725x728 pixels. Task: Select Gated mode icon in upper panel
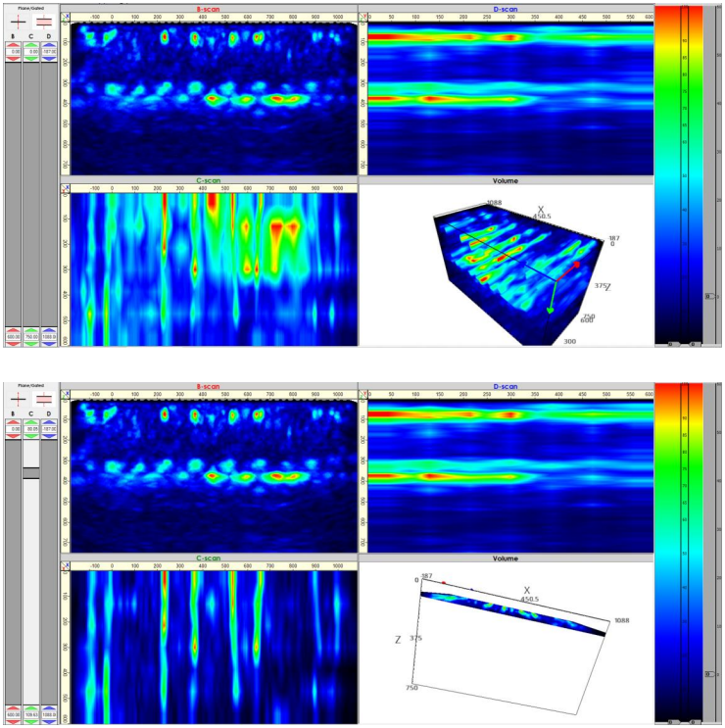click(44, 22)
